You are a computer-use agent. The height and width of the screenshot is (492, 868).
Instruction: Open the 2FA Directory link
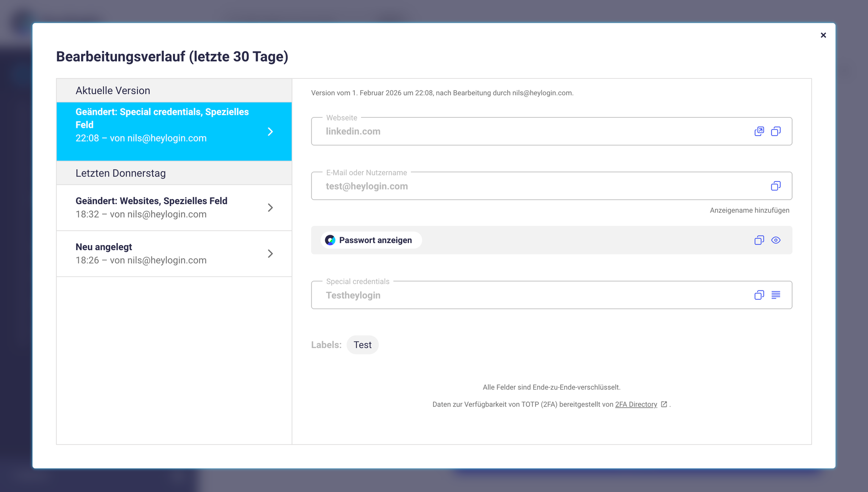click(636, 404)
